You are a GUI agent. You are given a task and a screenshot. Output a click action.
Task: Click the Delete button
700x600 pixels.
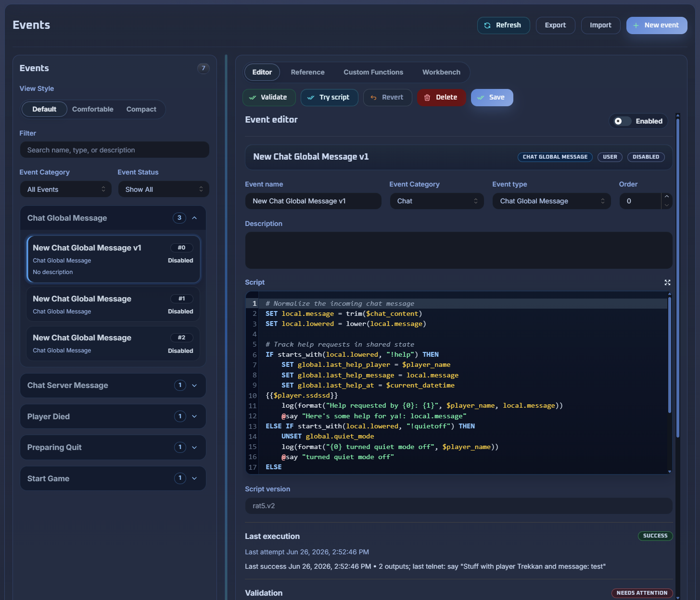coord(442,98)
